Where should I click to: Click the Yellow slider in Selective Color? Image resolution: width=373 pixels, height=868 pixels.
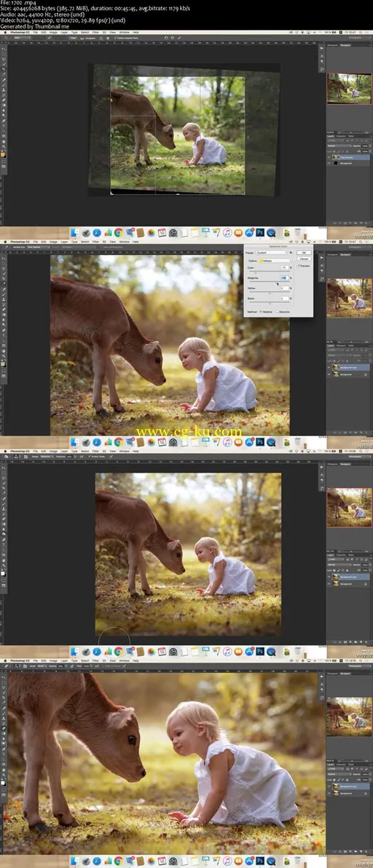(x=270, y=293)
